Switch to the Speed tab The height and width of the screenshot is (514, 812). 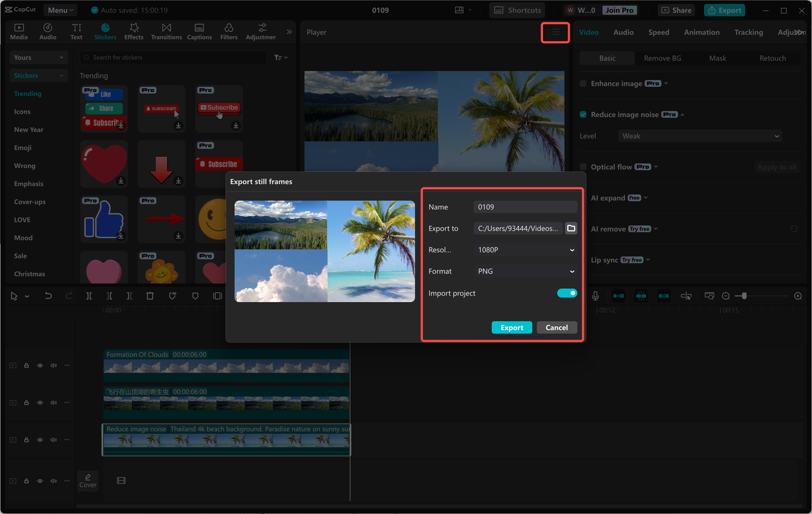tap(658, 32)
